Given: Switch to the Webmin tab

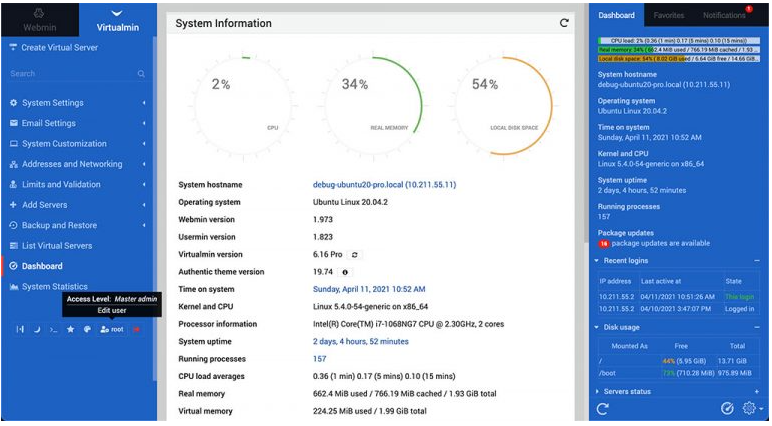Looking at the screenshot, I should (x=39, y=19).
